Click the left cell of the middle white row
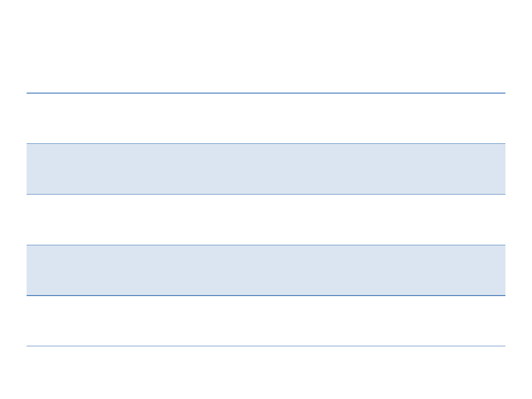The width and height of the screenshot is (532, 399). coord(146,220)
